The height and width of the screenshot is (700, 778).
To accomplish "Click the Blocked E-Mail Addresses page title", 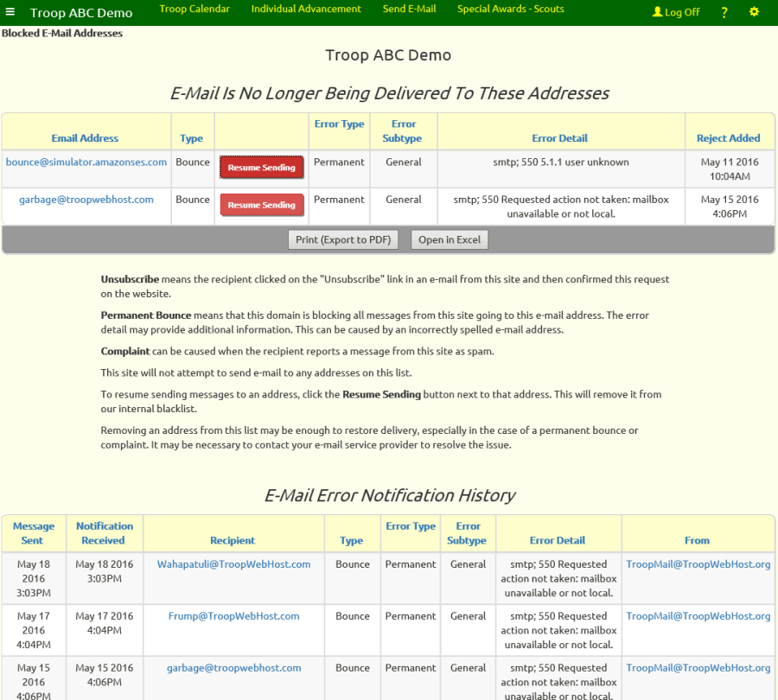I will pyautogui.click(x=62, y=33).
